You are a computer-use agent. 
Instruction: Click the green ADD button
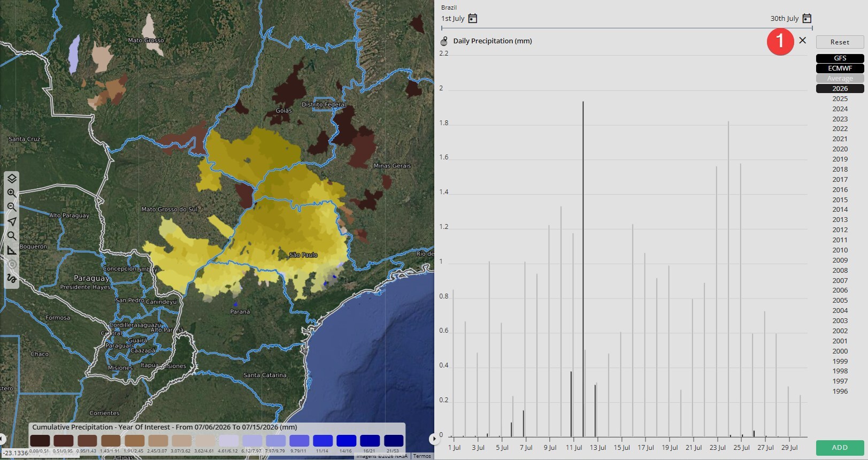[840, 448]
